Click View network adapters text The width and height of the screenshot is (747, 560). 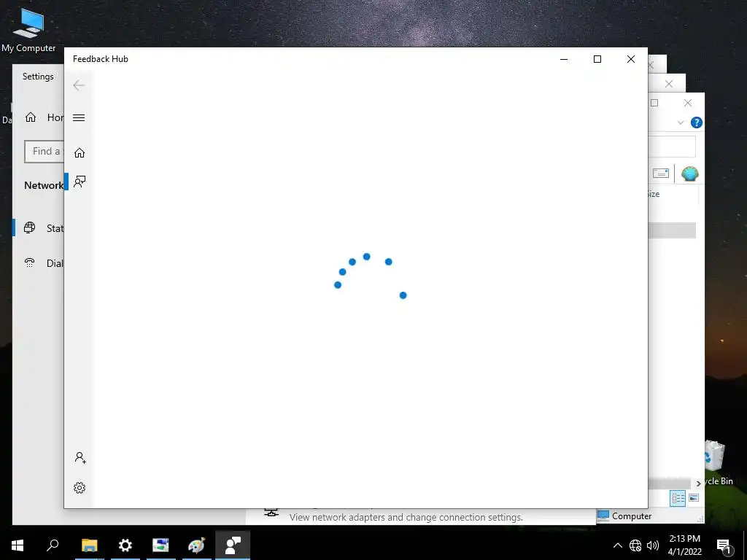coord(406,517)
